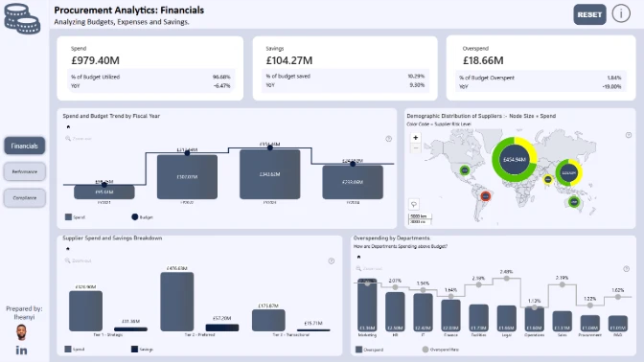
Task: Select the North America node on map
Action: tap(465, 170)
